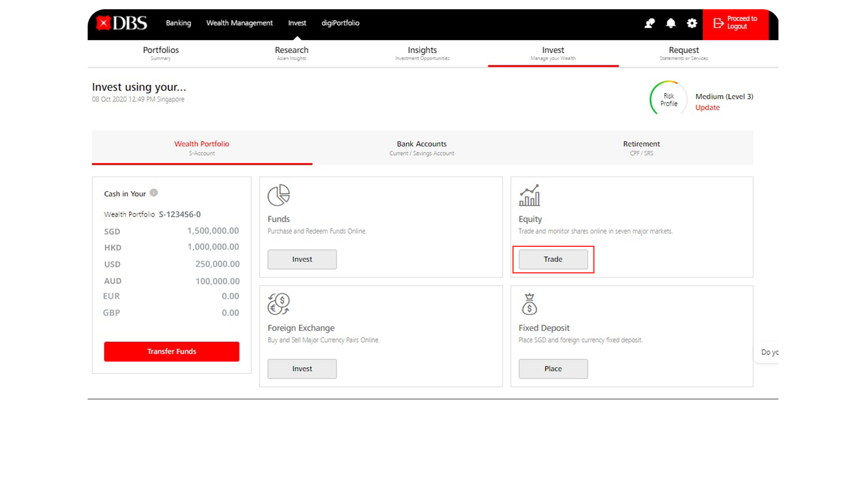Screen dimensions: 868x500
Task: Click the DBS logo
Action: click(x=122, y=23)
